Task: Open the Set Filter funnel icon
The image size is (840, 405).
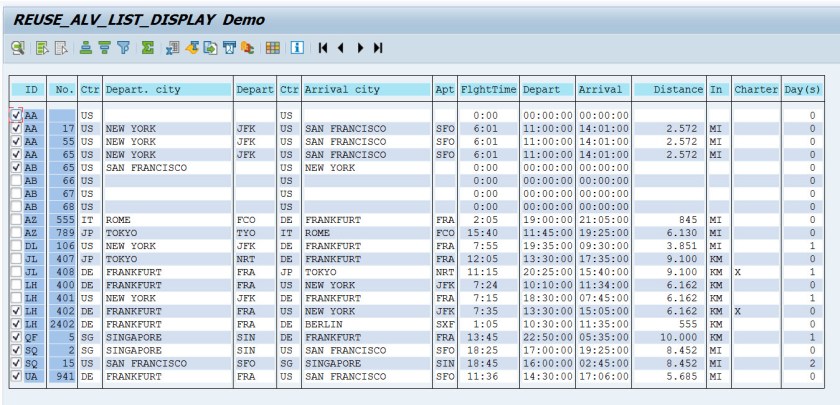Action: click(x=124, y=48)
